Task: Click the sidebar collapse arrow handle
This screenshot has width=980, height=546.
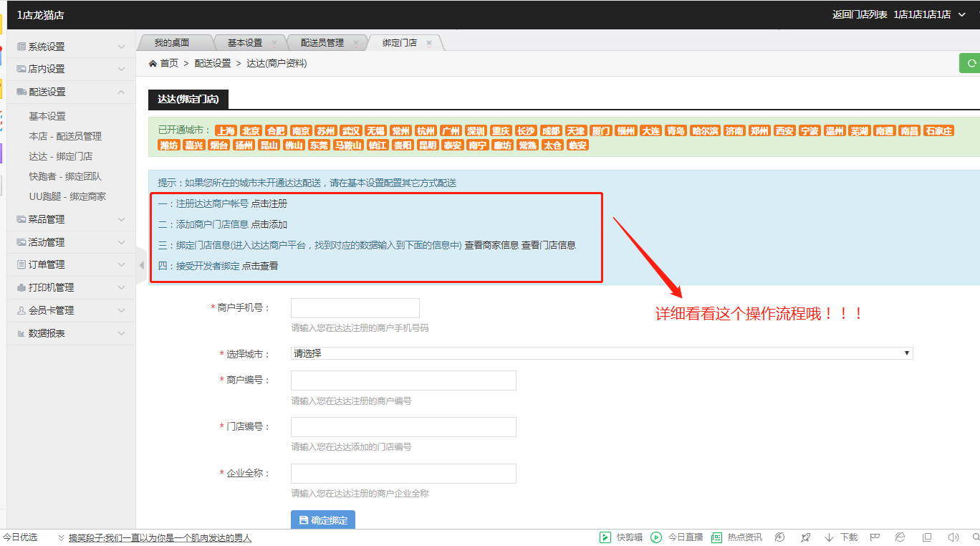Action: 141,265
